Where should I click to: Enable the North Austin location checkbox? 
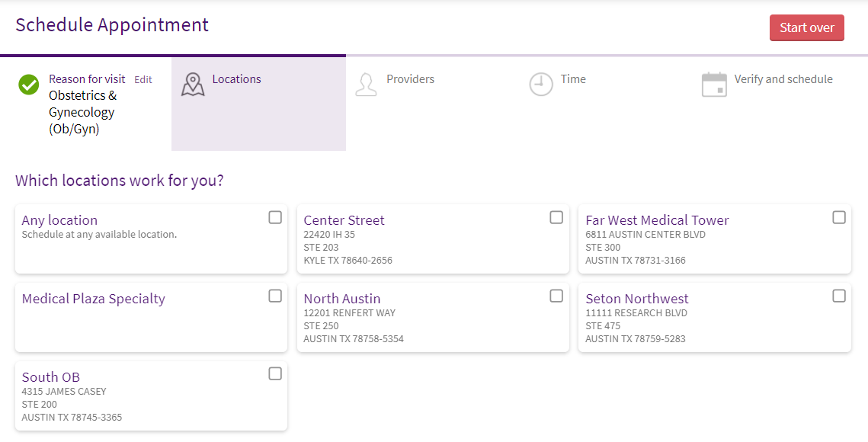tap(556, 296)
